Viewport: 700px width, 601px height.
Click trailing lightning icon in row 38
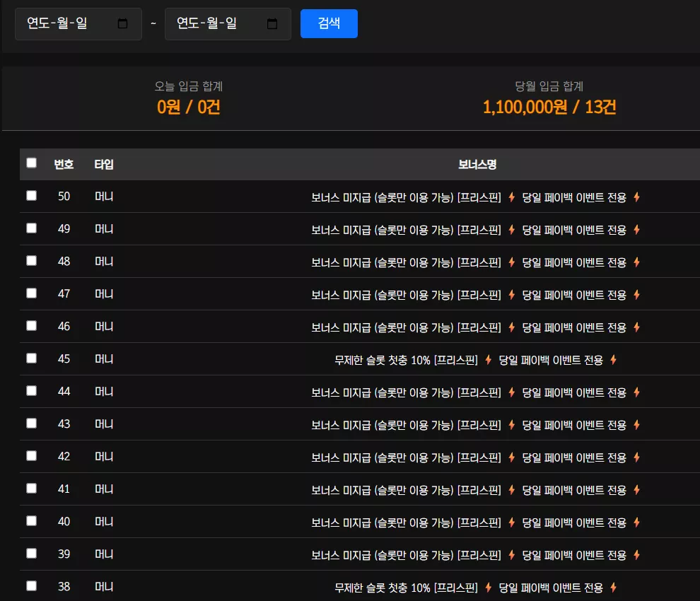tap(614, 587)
